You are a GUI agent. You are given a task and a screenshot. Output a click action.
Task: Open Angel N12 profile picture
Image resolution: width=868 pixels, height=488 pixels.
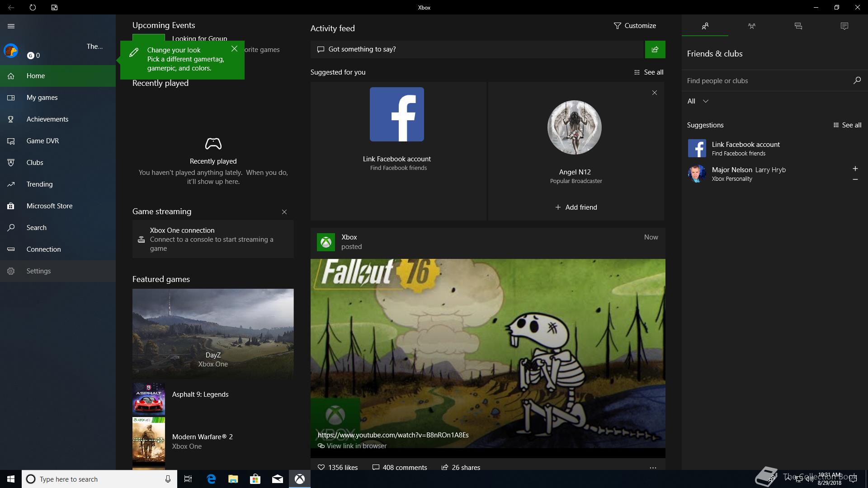pyautogui.click(x=575, y=127)
